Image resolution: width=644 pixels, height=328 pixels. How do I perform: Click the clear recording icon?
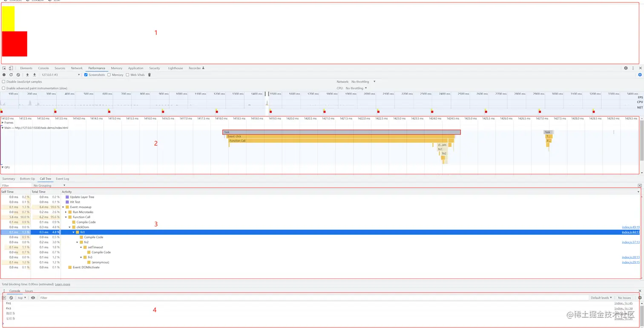[18, 75]
